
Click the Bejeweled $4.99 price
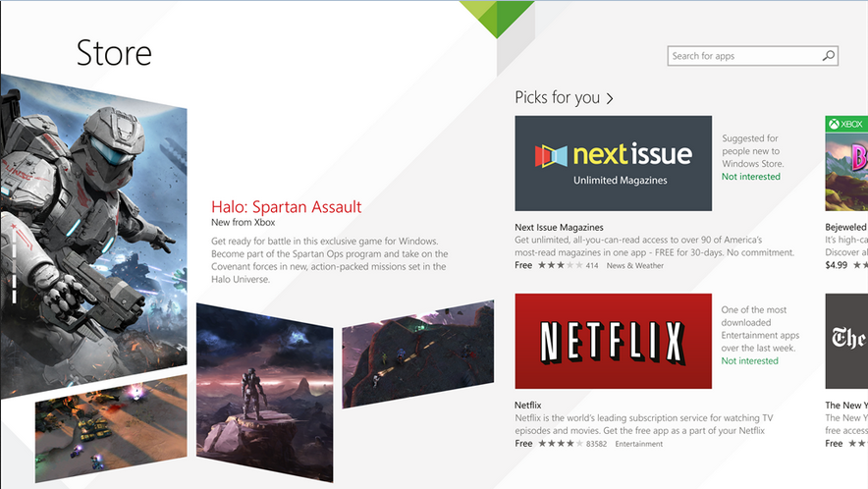coord(836,265)
